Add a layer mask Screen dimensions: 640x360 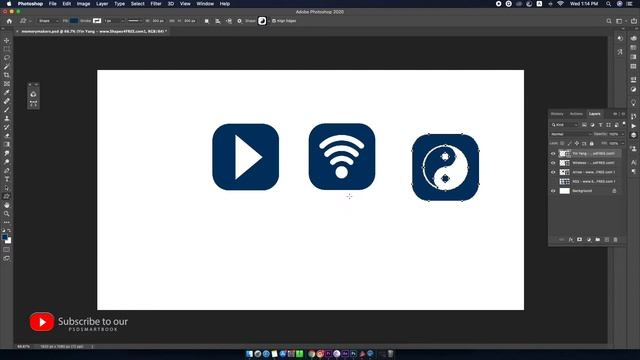[x=580, y=240]
